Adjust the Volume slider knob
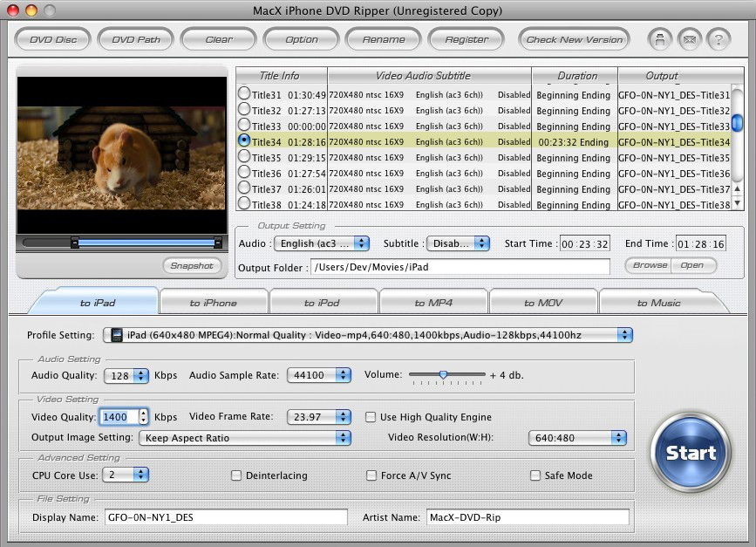 pyautogui.click(x=443, y=374)
